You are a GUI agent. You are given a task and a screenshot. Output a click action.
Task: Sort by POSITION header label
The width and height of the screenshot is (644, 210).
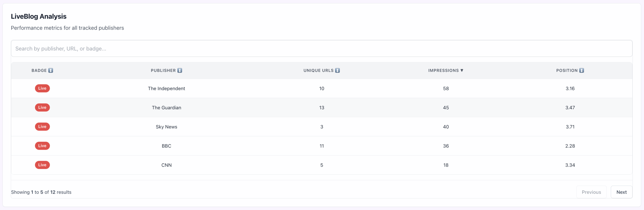tap(567, 71)
